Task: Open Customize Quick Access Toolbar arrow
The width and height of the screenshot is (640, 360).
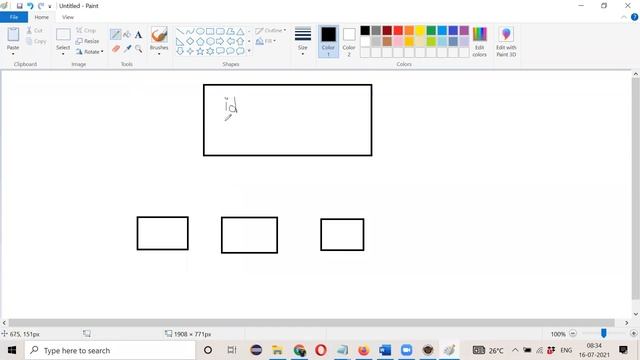Action: tap(50, 7)
